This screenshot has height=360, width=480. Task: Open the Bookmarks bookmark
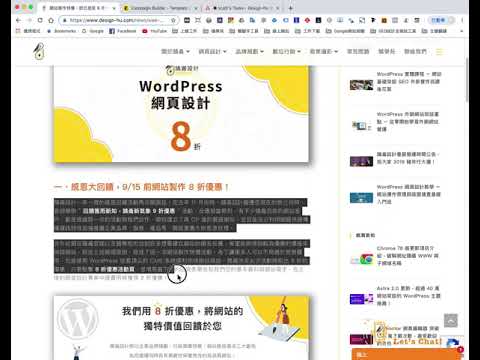point(62,31)
